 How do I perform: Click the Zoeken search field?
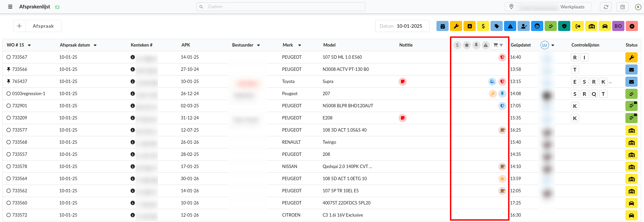coord(281,7)
